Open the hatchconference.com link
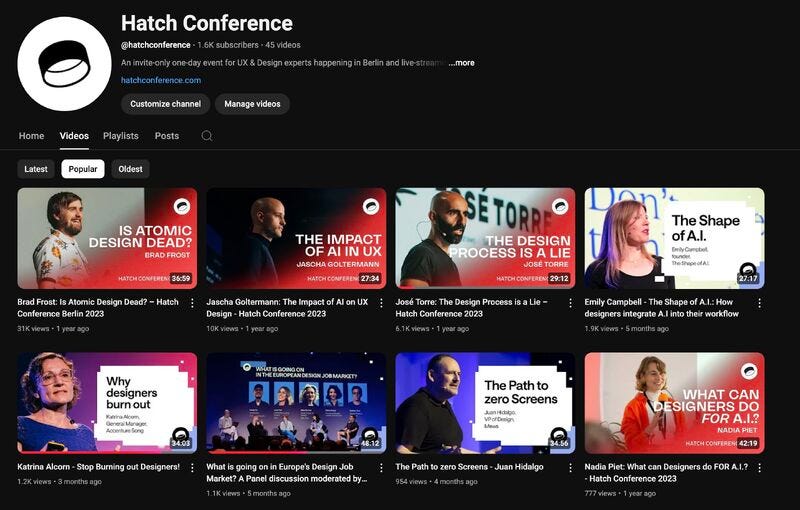The height and width of the screenshot is (510, 800). point(161,80)
